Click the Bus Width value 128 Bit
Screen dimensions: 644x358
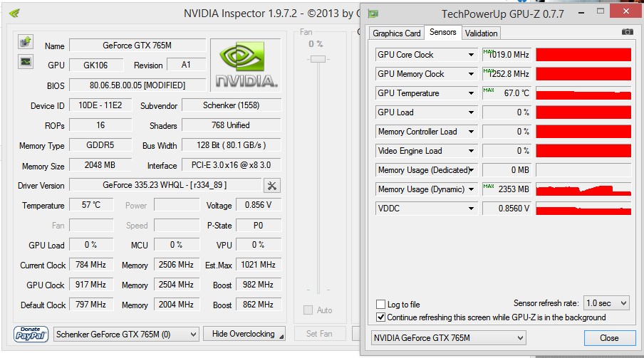coord(232,145)
